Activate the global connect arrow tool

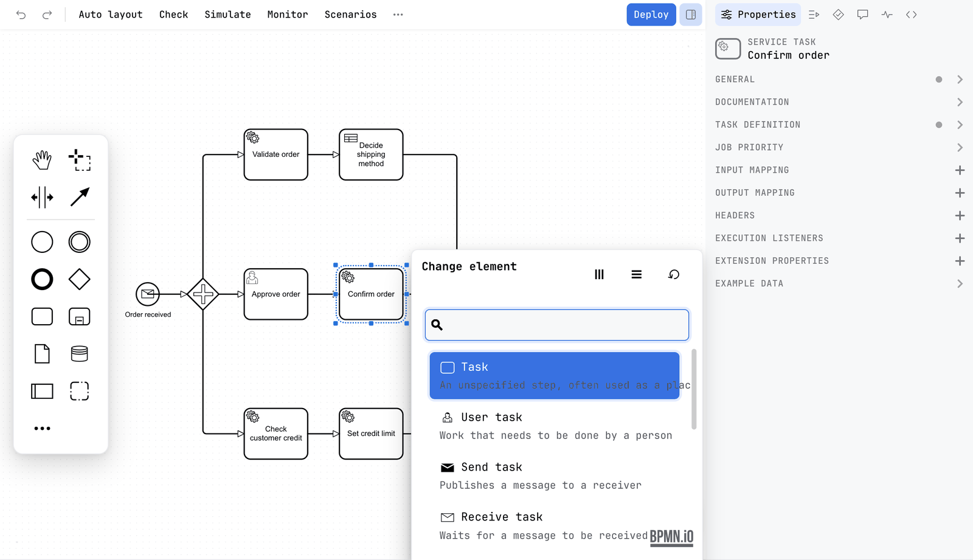(80, 197)
